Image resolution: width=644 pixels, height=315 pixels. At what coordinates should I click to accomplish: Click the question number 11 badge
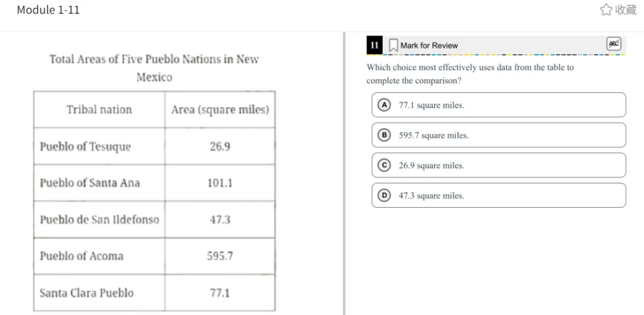(374, 45)
